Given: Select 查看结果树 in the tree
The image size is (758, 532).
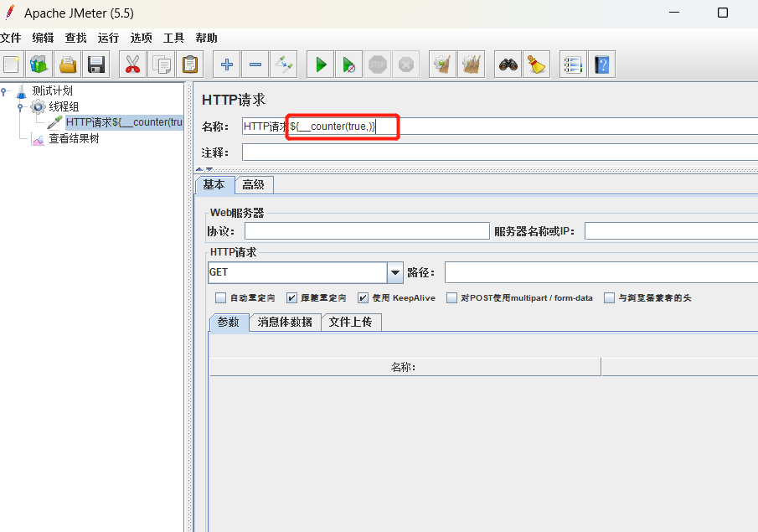Looking at the screenshot, I should 74,139.
